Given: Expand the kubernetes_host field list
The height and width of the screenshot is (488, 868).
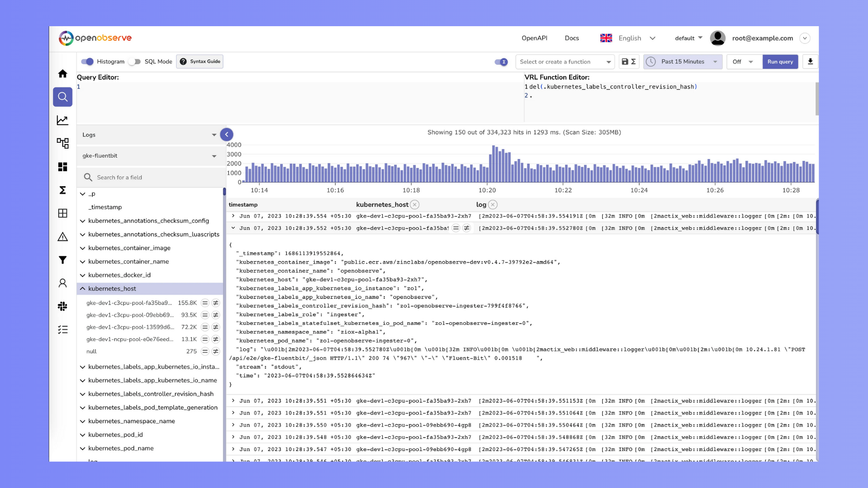Looking at the screenshot, I should (x=83, y=288).
